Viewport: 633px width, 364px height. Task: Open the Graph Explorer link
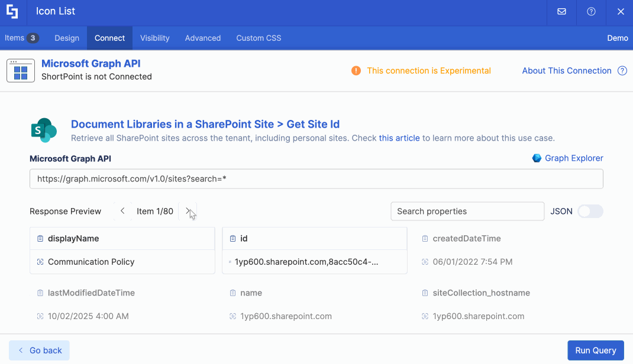pyautogui.click(x=574, y=158)
